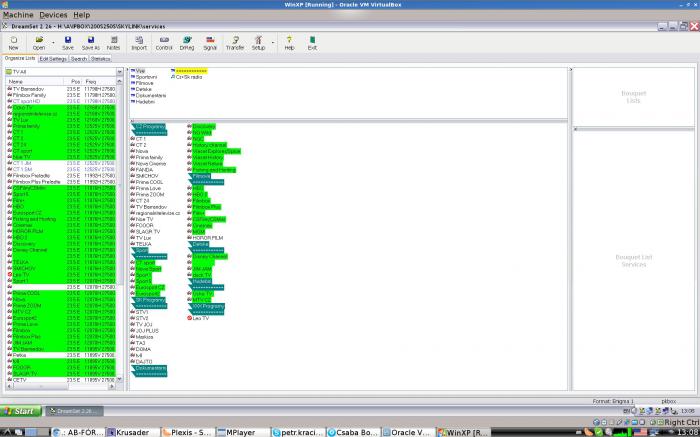Click the New toolbar icon
The image size is (700, 437).
tap(14, 43)
